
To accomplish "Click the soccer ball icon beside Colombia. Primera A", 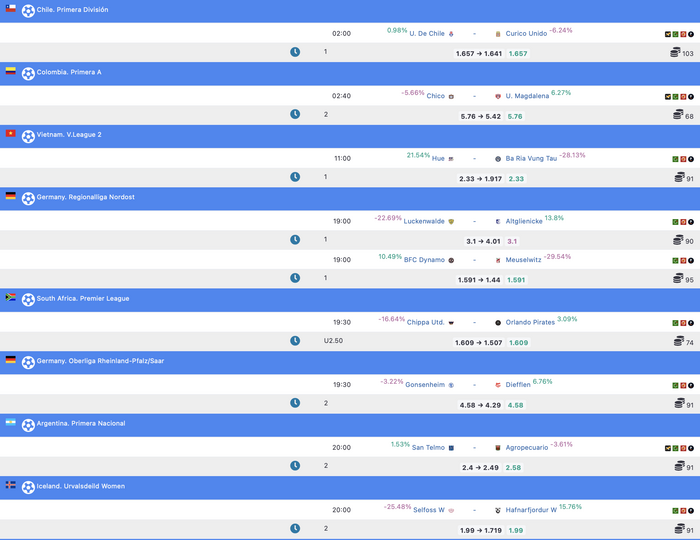I will pos(28,73).
